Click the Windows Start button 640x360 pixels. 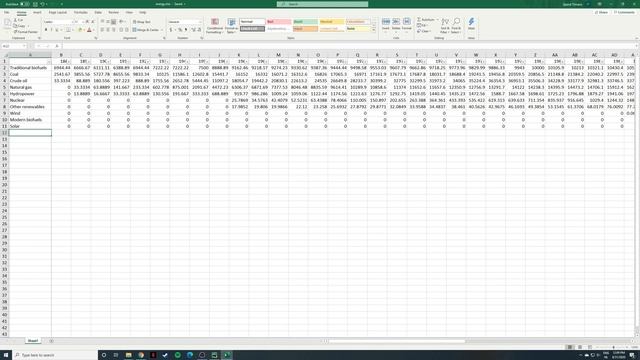[6, 355]
